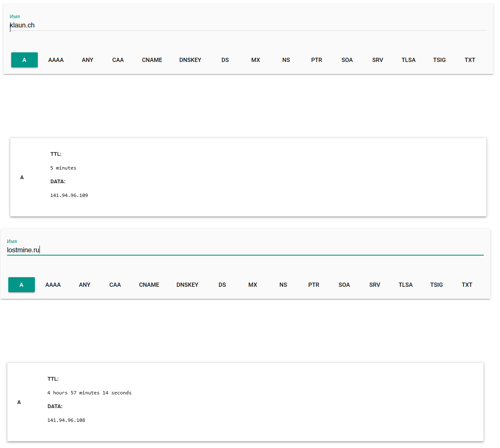
Task: Select TSIG record type for lostmine.ru
Action: (x=436, y=285)
